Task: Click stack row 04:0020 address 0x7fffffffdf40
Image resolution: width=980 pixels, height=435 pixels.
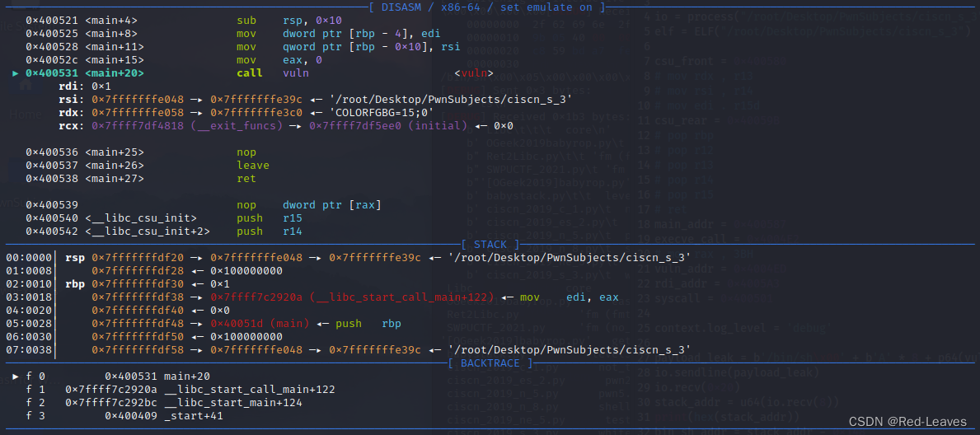Action: click(143, 310)
